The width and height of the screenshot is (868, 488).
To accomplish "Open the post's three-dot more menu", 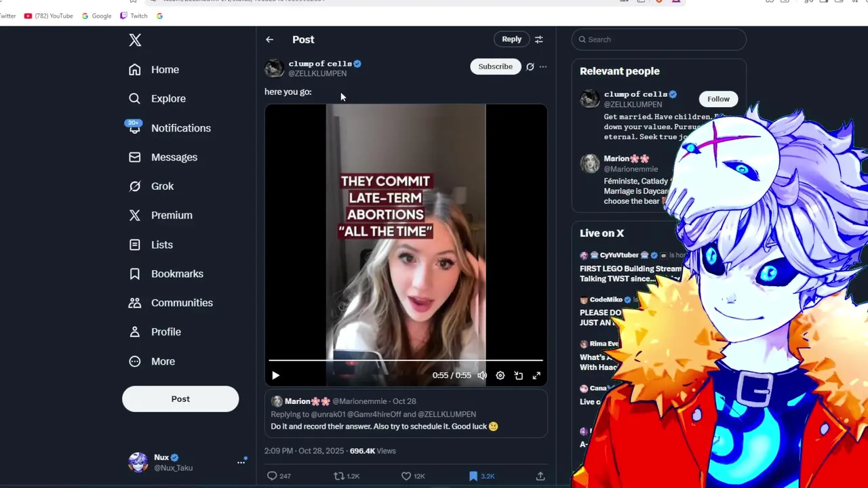I will pyautogui.click(x=543, y=67).
